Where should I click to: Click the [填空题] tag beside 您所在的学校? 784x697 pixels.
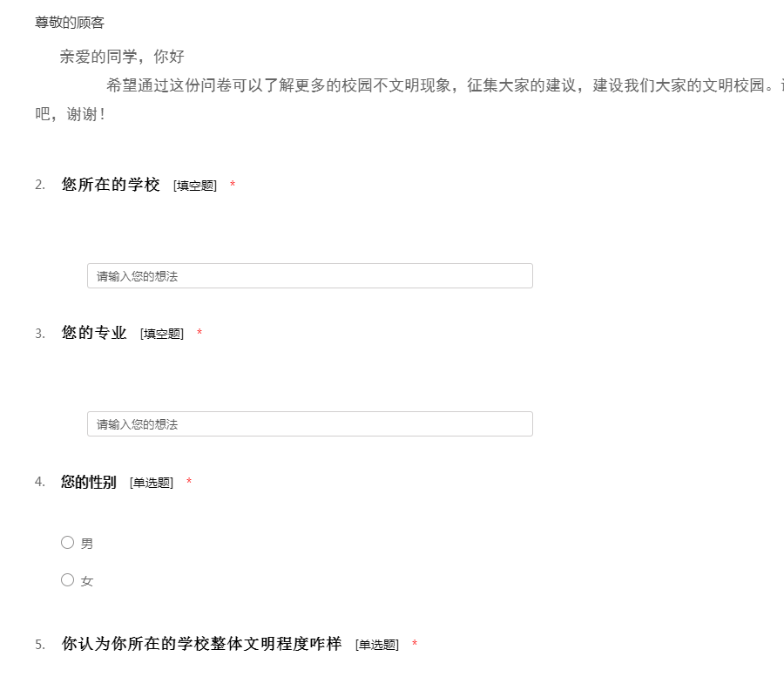point(195,186)
